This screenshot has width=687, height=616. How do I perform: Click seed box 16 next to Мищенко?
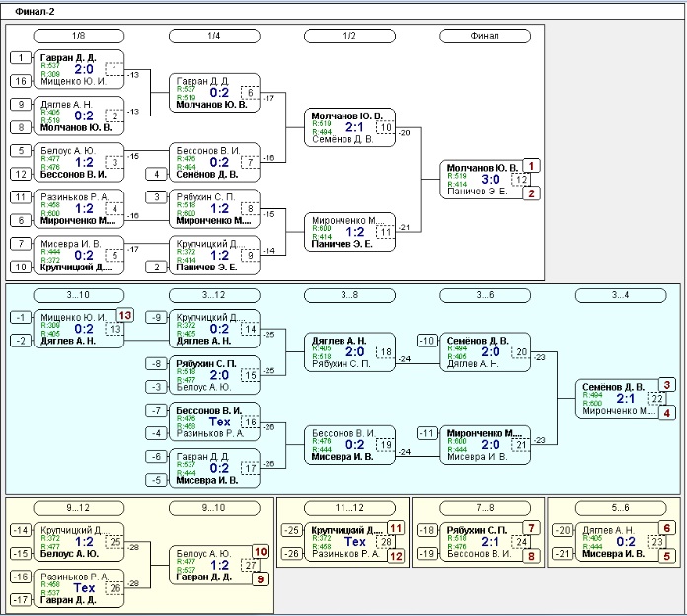21,81
